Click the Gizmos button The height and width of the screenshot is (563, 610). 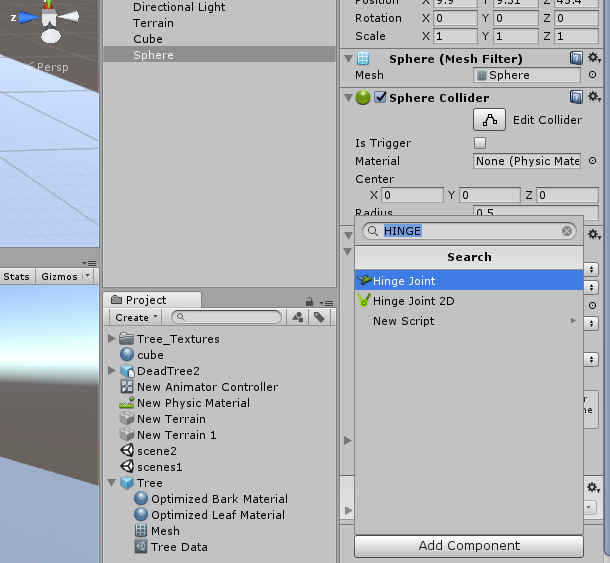coord(59,276)
